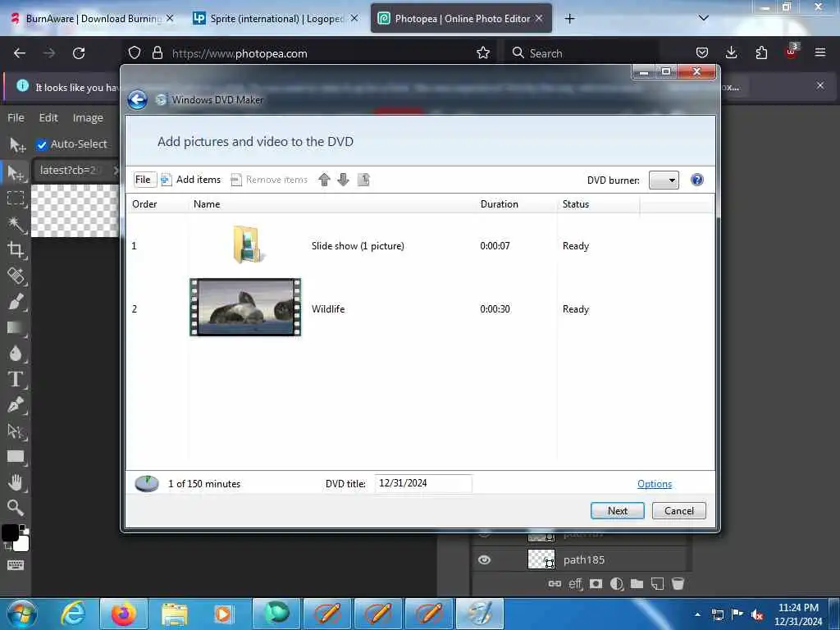The height and width of the screenshot is (630, 840).
Task: Select the Blur droplet tool in Photopea
Action: click(x=16, y=353)
